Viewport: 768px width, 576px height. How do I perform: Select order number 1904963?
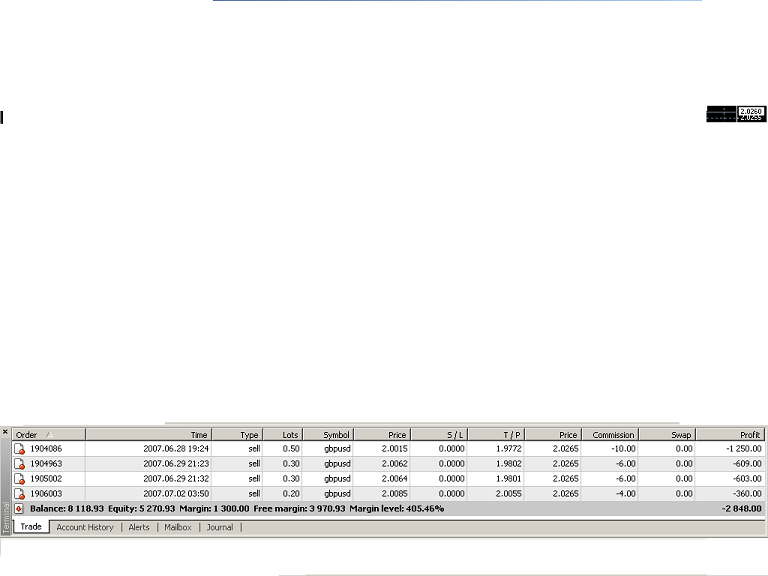[x=46, y=464]
